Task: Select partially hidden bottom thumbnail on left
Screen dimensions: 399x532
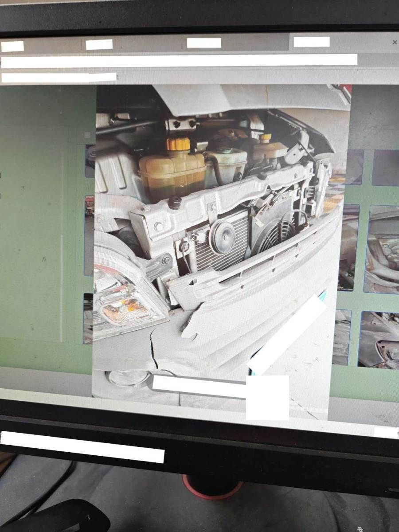Action: pyautogui.click(x=88, y=317)
